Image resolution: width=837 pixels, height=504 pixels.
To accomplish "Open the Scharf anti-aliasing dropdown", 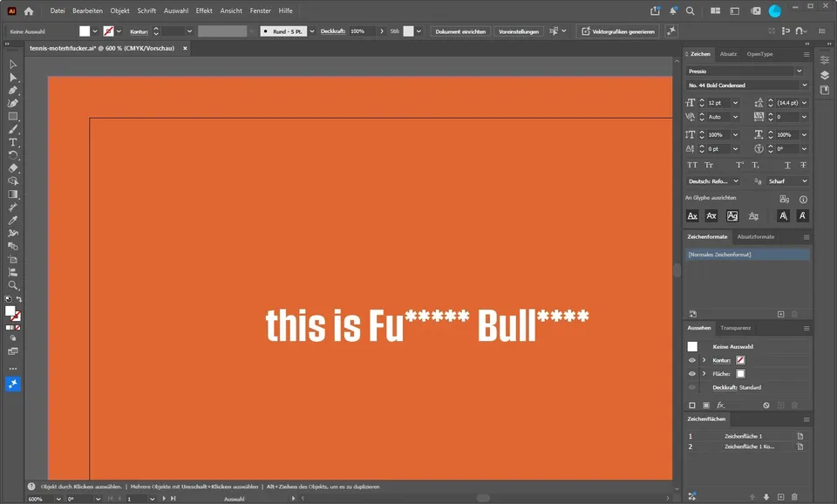I will point(804,181).
